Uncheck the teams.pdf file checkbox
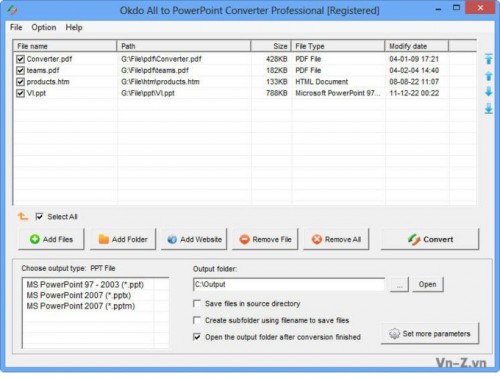Image resolution: width=500 pixels, height=379 pixels. 20,70
